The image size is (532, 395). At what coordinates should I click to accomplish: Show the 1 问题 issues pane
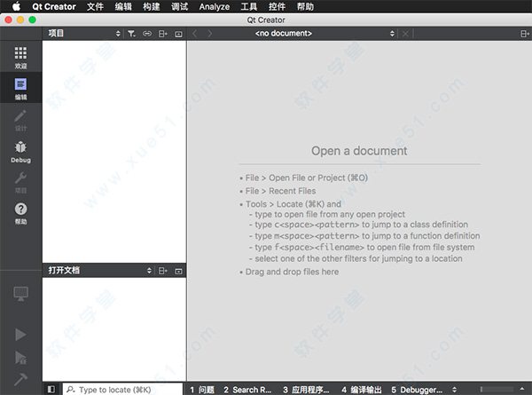[202, 390]
